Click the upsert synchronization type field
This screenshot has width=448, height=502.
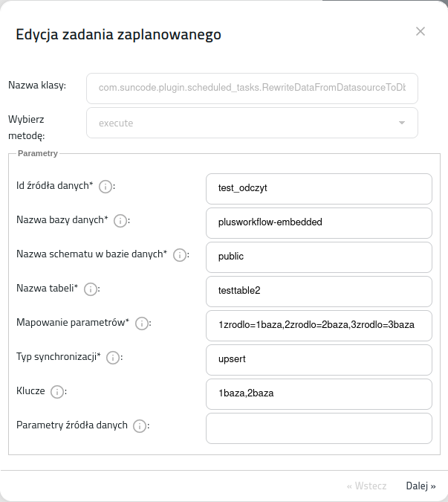pos(319,360)
